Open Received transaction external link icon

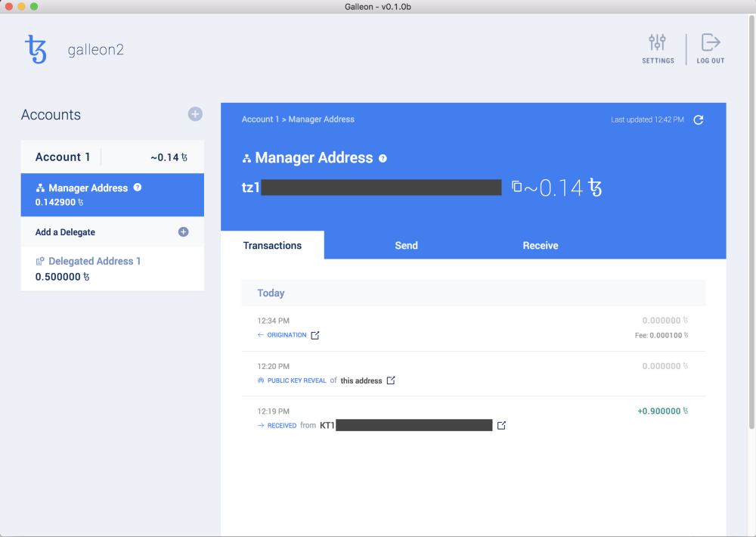(501, 426)
